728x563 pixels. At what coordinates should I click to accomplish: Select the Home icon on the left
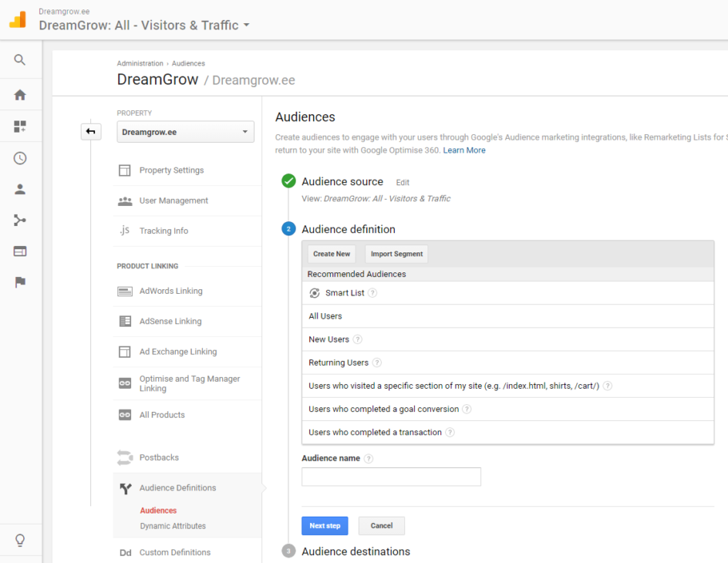[21, 94]
